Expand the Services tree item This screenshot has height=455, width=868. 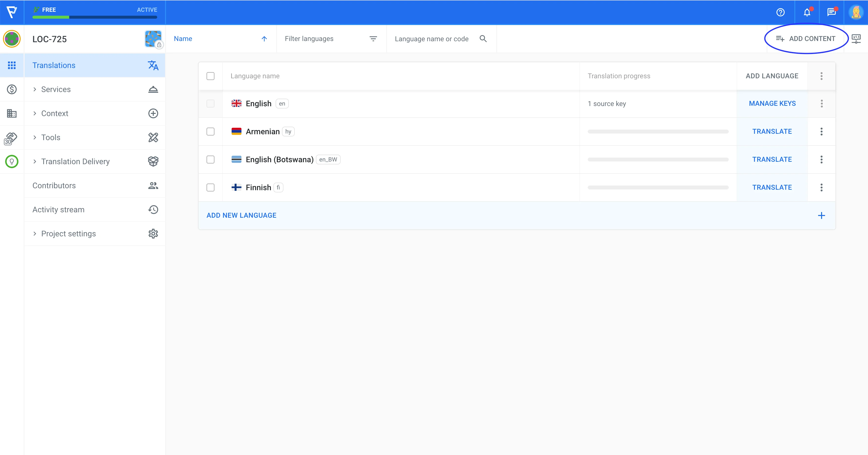click(36, 89)
